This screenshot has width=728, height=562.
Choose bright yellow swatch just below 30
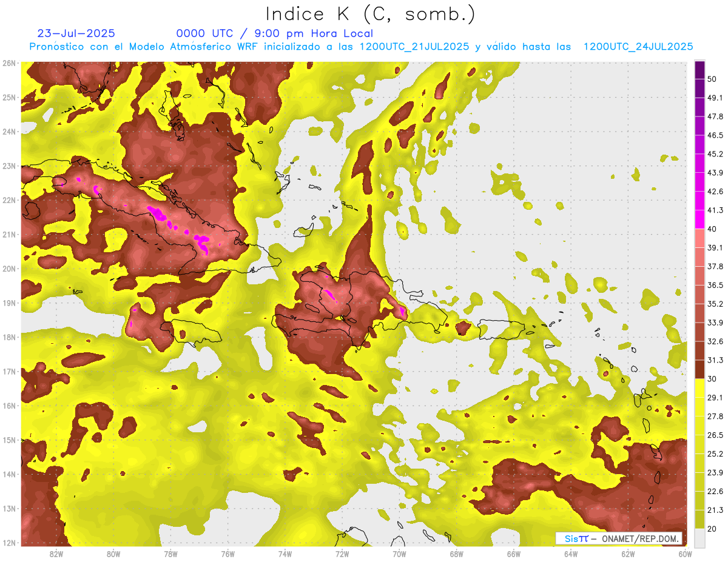tap(699, 388)
